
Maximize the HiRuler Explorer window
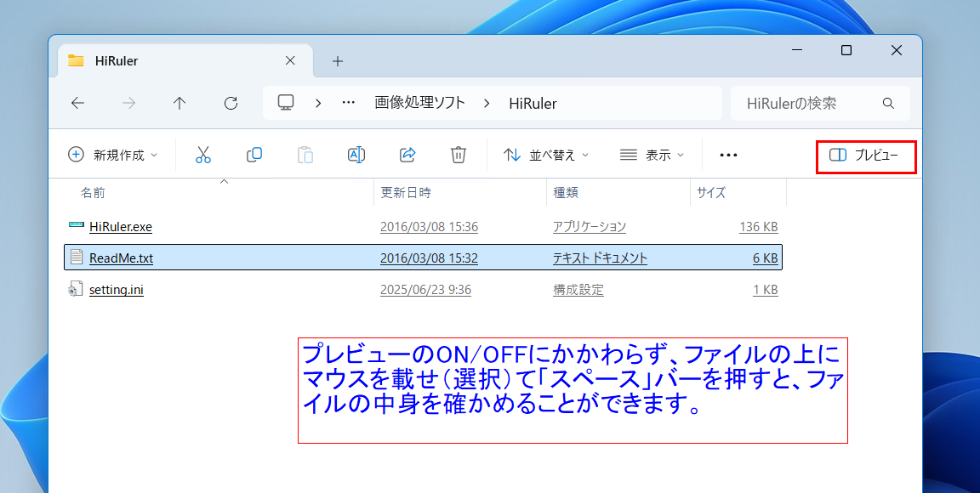pyautogui.click(x=846, y=51)
